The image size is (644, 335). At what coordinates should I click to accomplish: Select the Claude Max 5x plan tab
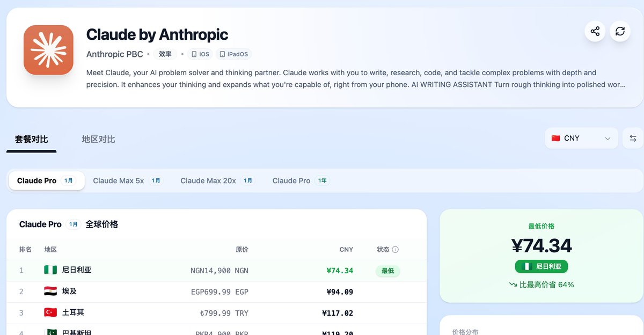pyautogui.click(x=128, y=180)
